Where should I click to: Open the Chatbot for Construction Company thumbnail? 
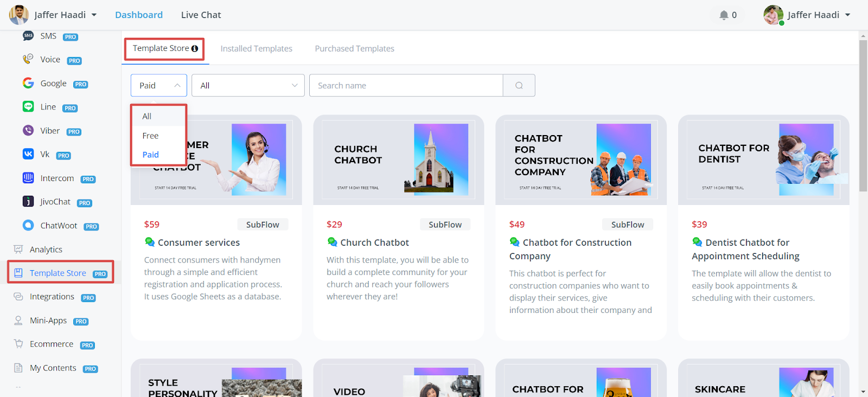(x=581, y=160)
